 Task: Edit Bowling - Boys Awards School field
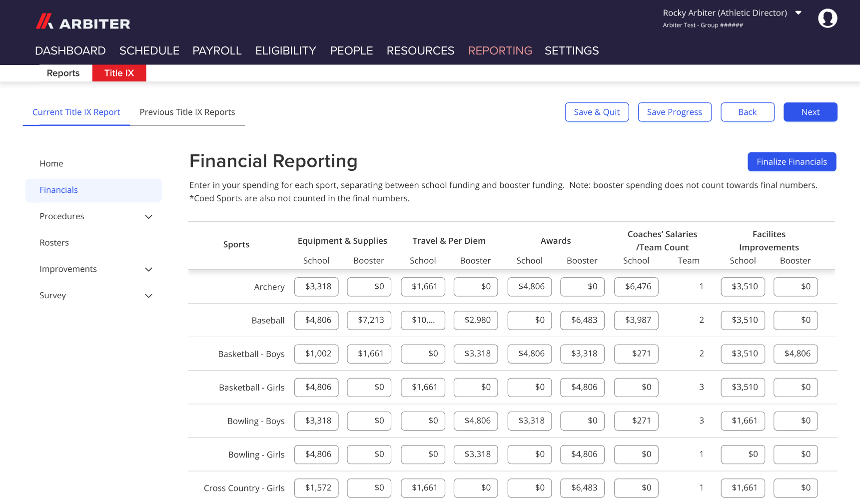(530, 421)
